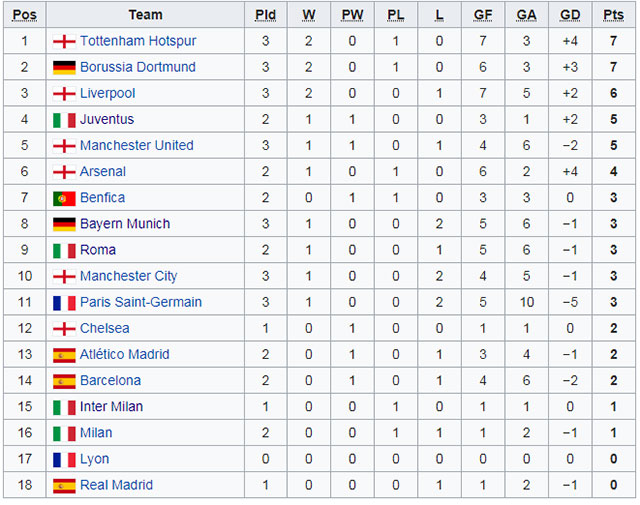Image resolution: width=640 pixels, height=505 pixels.
Task: Open the Liverpool team link
Action: (x=107, y=94)
